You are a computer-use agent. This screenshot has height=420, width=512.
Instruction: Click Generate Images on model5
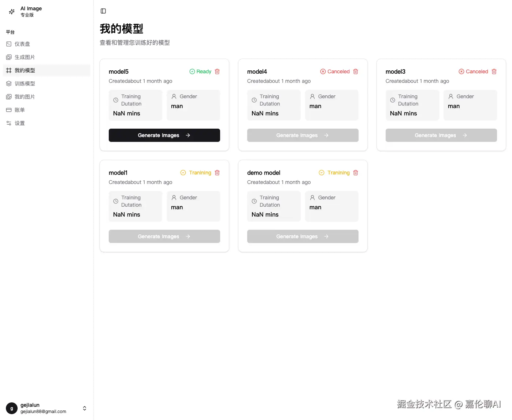tap(164, 135)
